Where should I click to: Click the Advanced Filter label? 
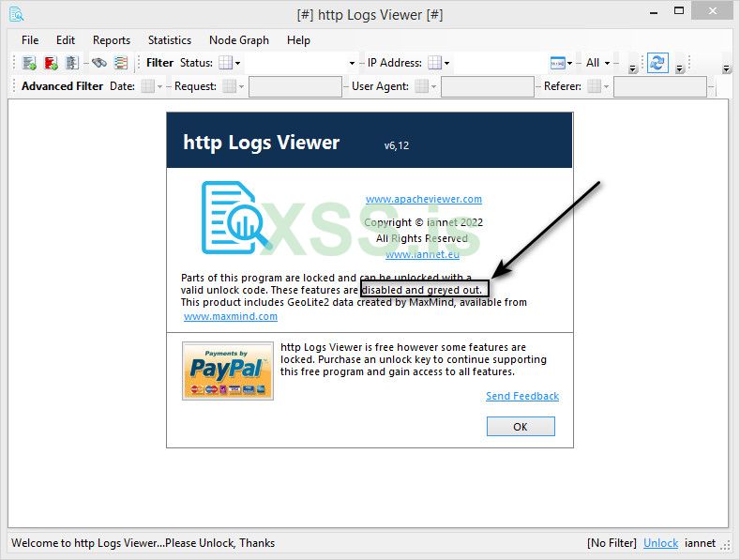[62, 86]
